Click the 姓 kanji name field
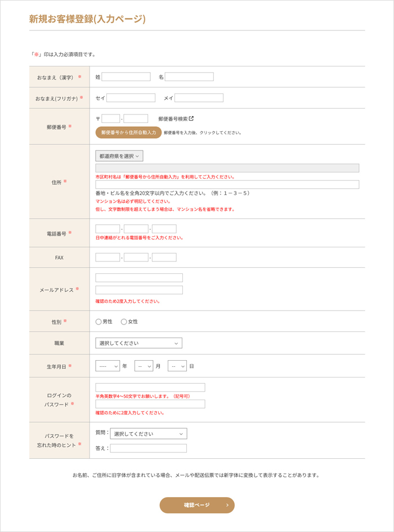 126,77
